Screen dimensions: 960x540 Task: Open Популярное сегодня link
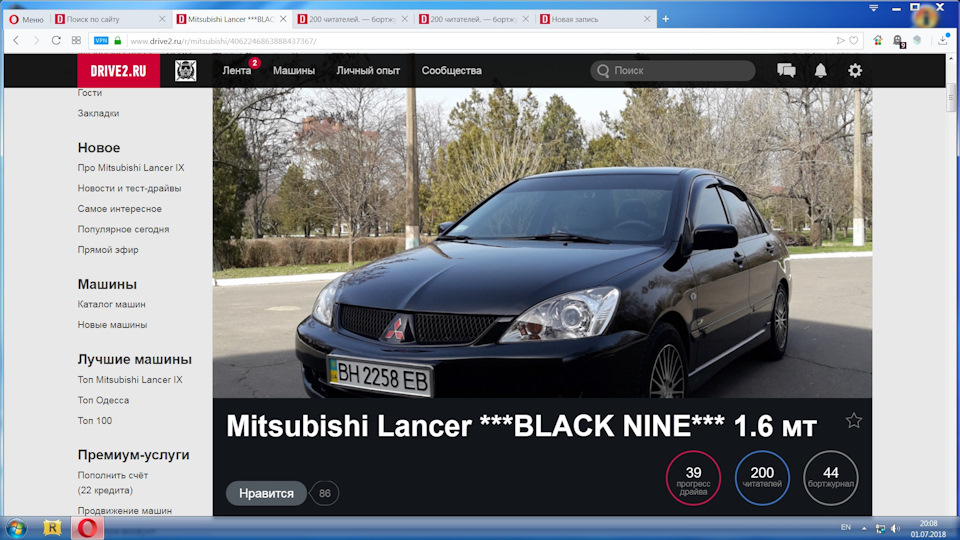coord(123,229)
